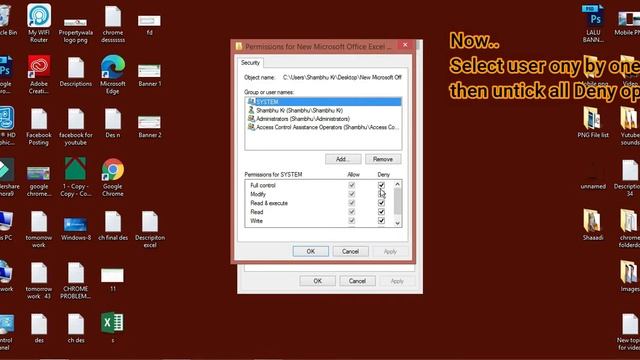Screen dimensions: 640x360
Task: Untick Deny for Full control
Action: pos(381,185)
